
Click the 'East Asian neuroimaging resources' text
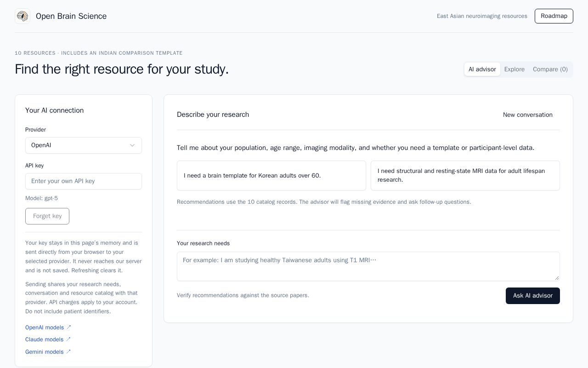point(482,16)
